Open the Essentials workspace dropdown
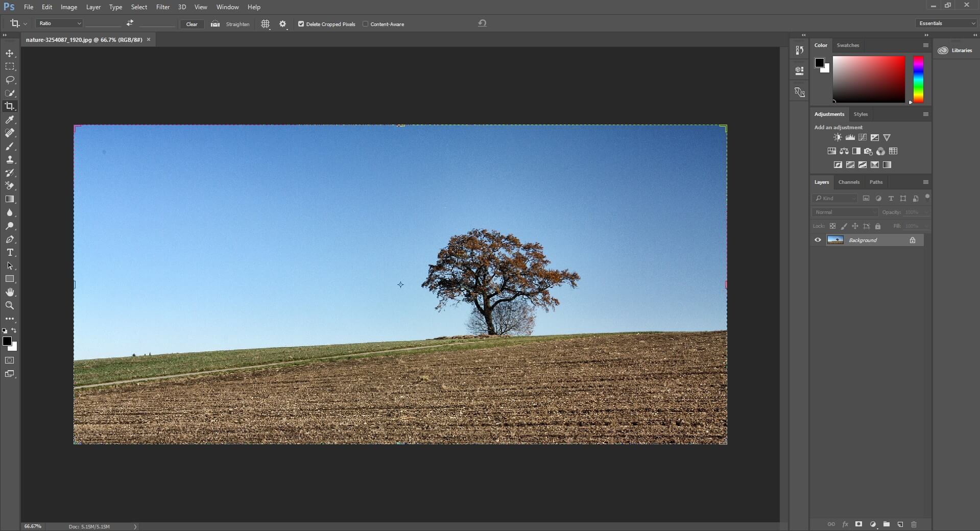980x531 pixels. pyautogui.click(x=945, y=23)
